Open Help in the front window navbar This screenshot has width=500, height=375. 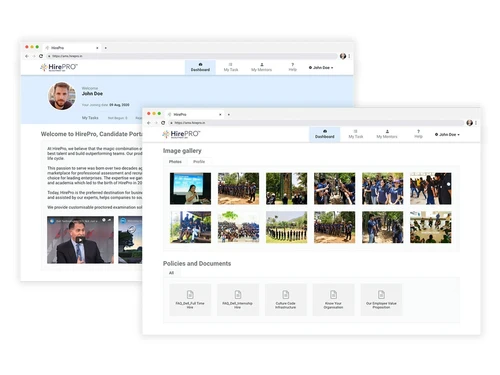[x=418, y=134]
